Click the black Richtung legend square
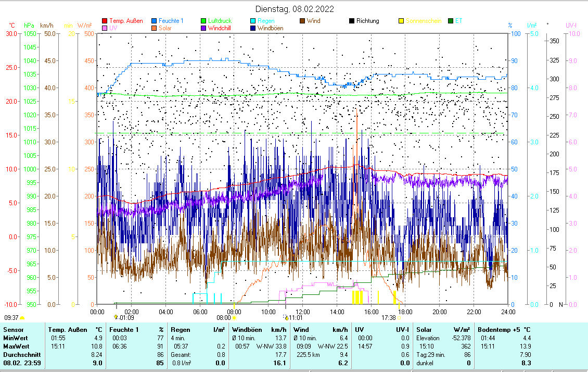The image size is (588, 372). pyautogui.click(x=352, y=21)
